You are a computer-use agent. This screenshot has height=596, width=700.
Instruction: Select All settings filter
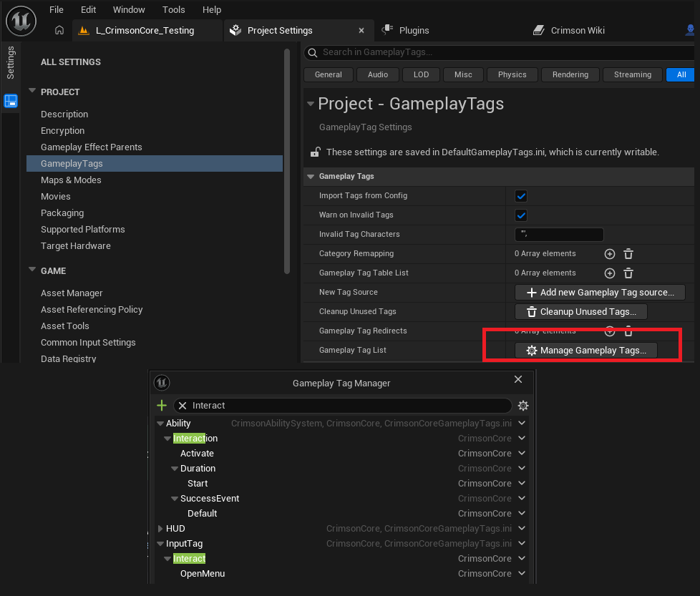681,75
